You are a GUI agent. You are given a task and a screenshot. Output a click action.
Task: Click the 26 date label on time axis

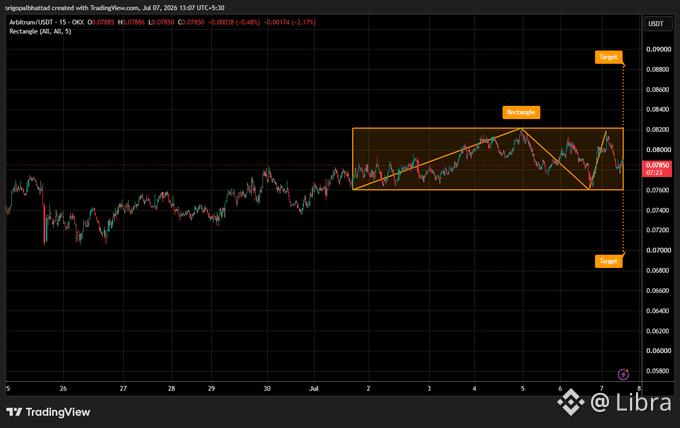(x=63, y=389)
